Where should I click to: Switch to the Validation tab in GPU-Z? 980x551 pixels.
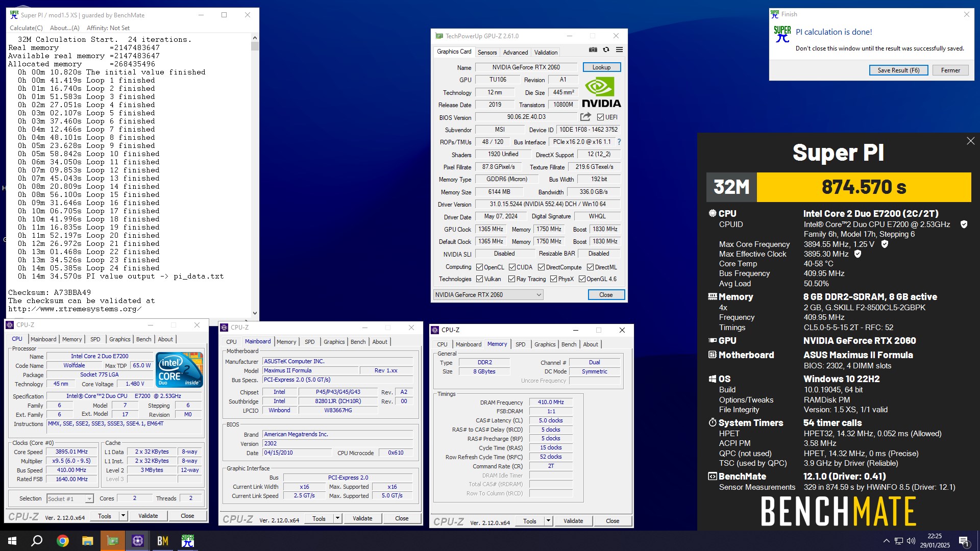click(546, 53)
